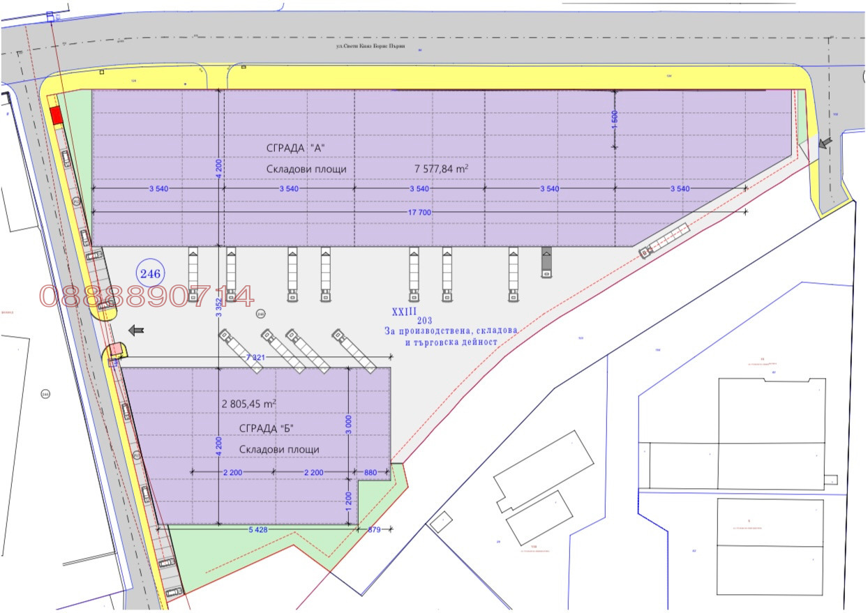Click the black left-pointing exit arrow
Screen dimensions: 868x613
pyautogui.click(x=136, y=330)
